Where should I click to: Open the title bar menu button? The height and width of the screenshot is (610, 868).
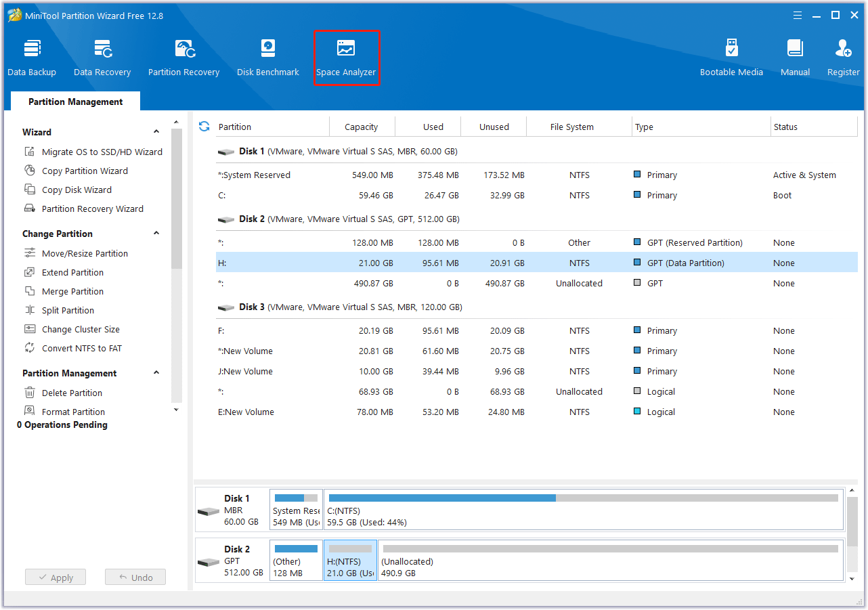(x=796, y=15)
